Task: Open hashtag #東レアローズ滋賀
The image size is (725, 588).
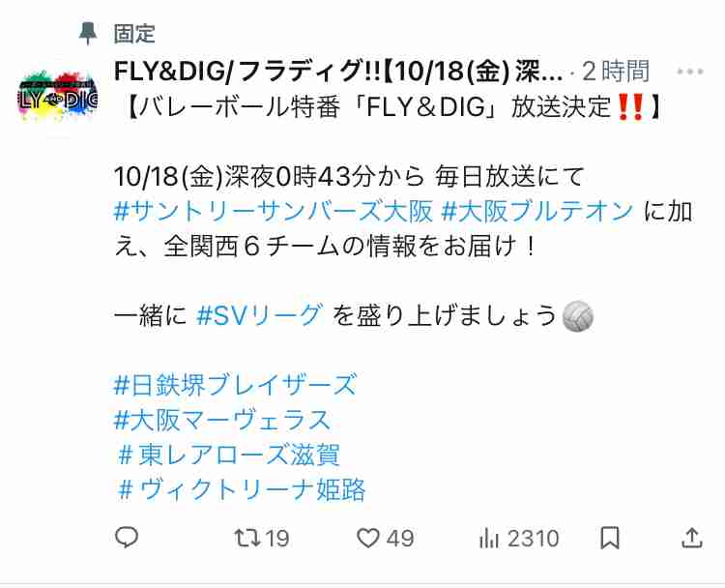Action: [x=229, y=455]
